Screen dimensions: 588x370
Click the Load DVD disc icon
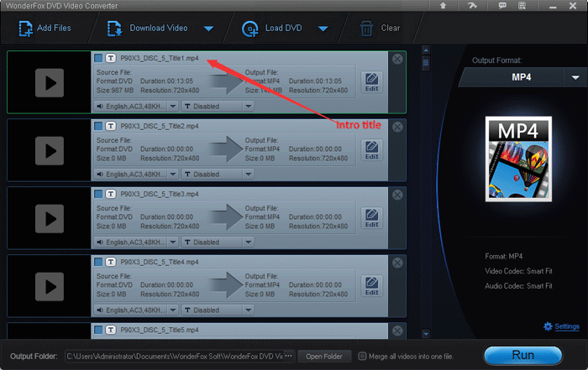tap(250, 29)
